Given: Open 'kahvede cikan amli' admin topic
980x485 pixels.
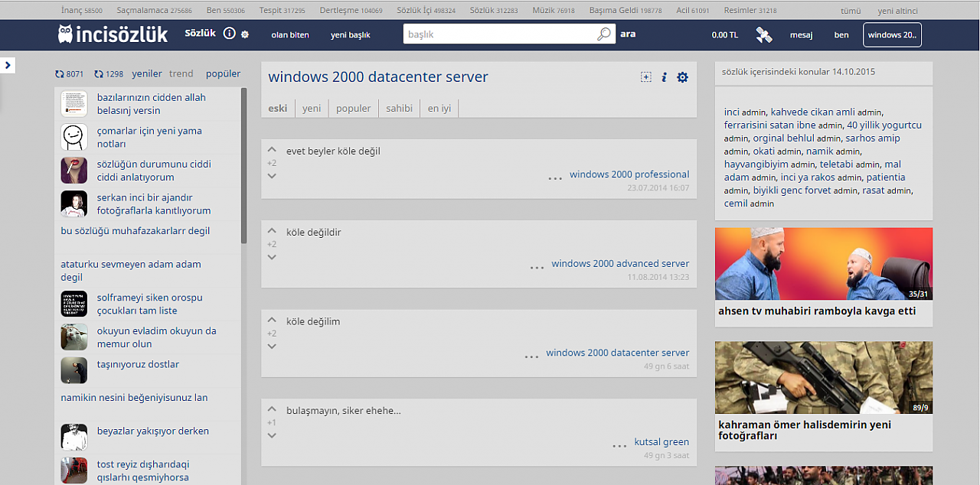Looking at the screenshot, I should point(812,112).
